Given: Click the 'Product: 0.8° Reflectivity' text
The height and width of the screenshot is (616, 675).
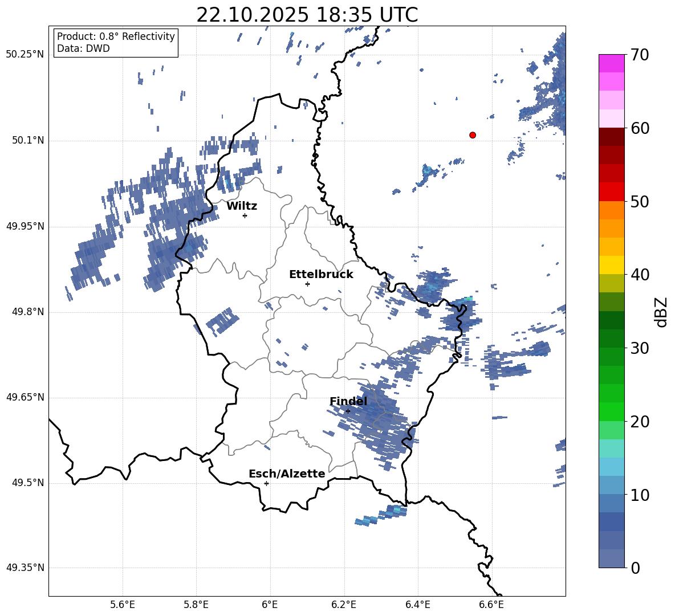Looking at the screenshot, I should pos(116,36).
